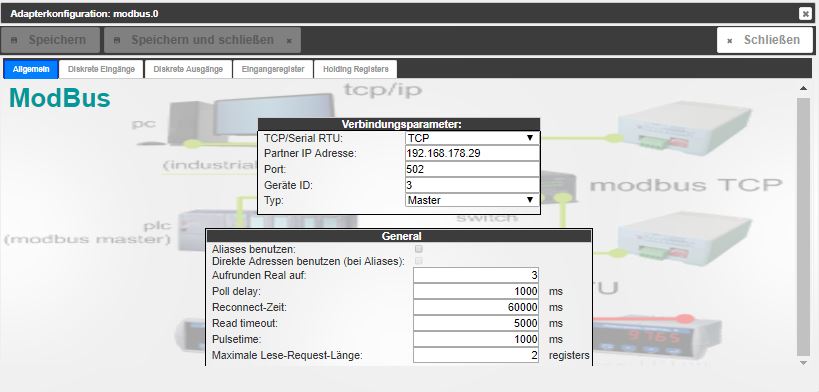
Task: Open the TCP/Serial RTU dropdown
Action: coord(472,138)
